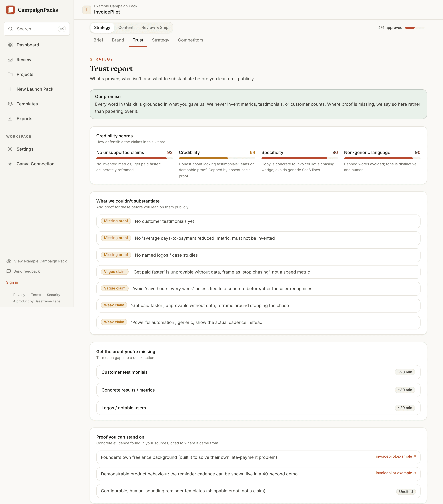
Task: Open Dashboard from the sidebar
Action: tap(37, 45)
